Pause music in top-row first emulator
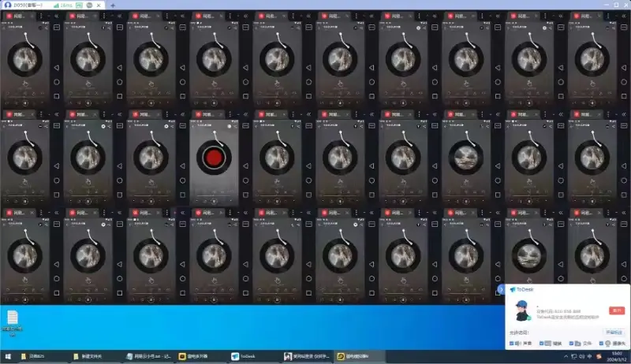The image size is (631, 364). (25, 103)
